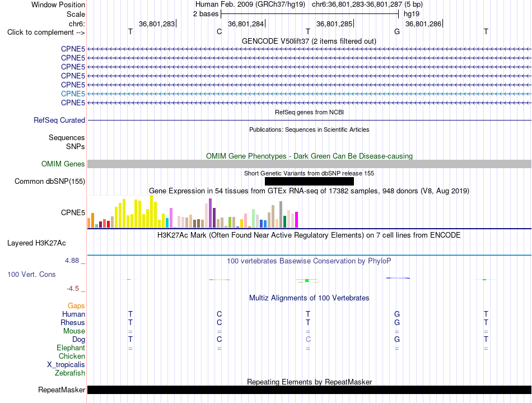This screenshot has width=532, height=403.
Task: Click the light-blue CPNE5 transcript label
Action: click(73, 94)
